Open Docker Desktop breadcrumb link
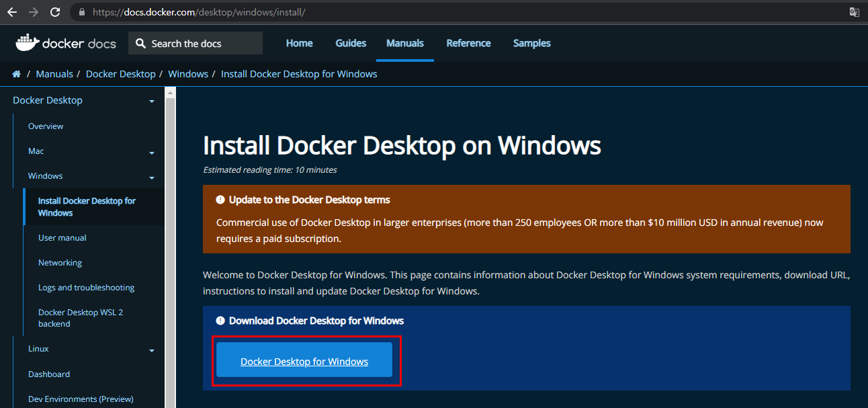The height and width of the screenshot is (408, 868). click(x=121, y=74)
